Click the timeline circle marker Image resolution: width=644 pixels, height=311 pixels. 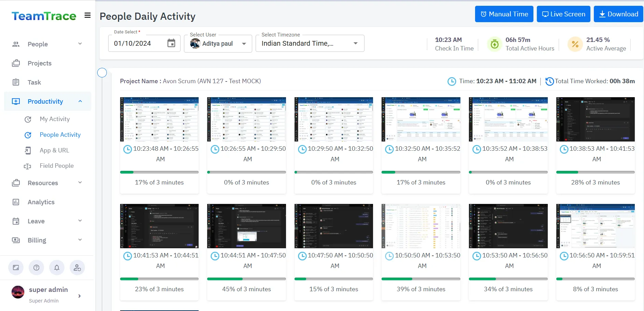point(102,73)
